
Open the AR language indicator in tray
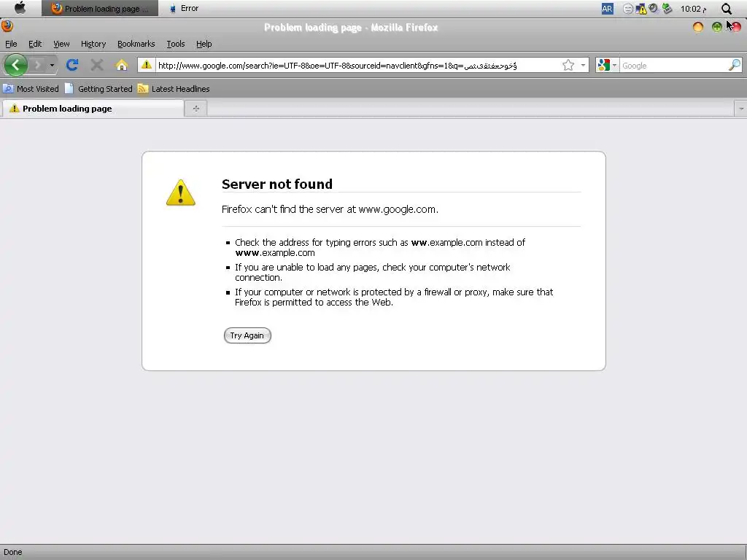point(607,9)
